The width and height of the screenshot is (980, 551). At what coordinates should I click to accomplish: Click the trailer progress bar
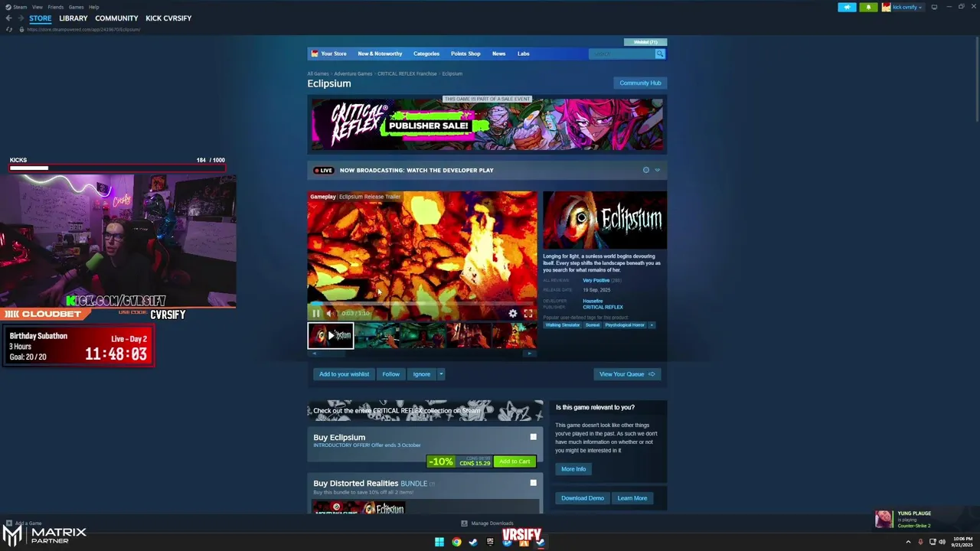coord(422,305)
